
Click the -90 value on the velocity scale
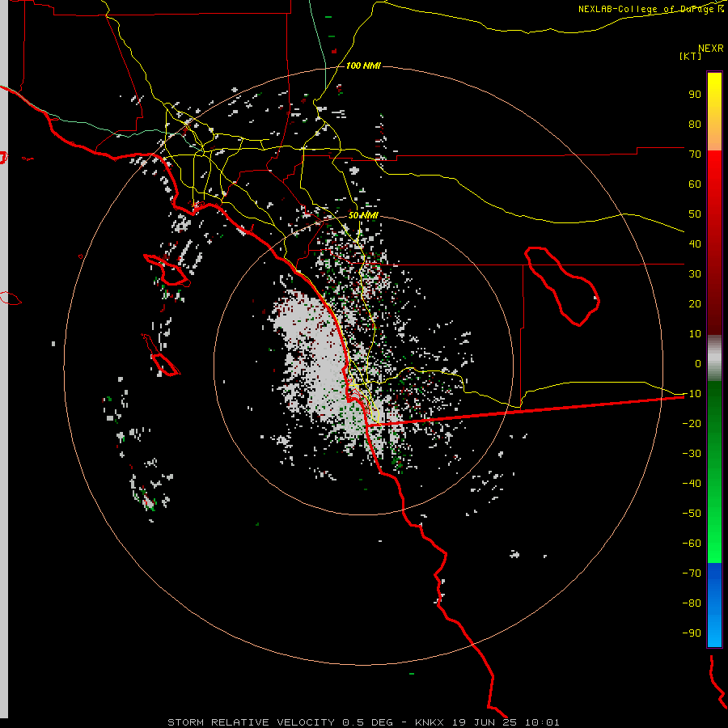[692, 633]
